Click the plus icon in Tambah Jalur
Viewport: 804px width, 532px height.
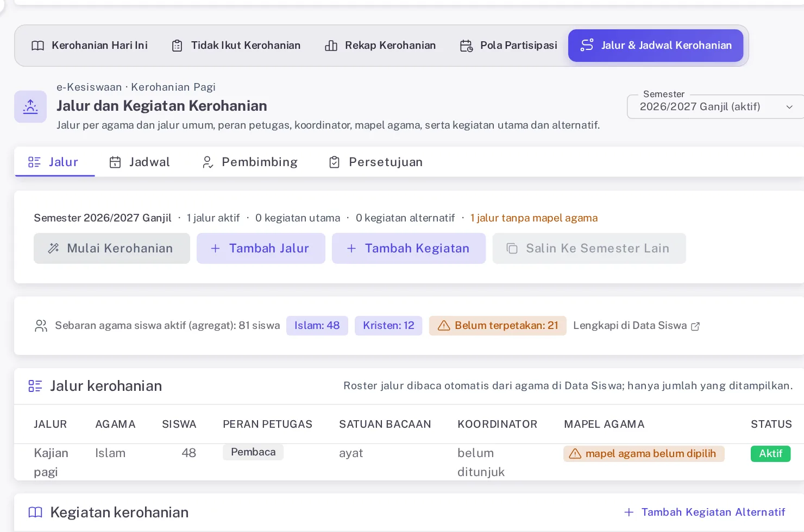click(215, 249)
